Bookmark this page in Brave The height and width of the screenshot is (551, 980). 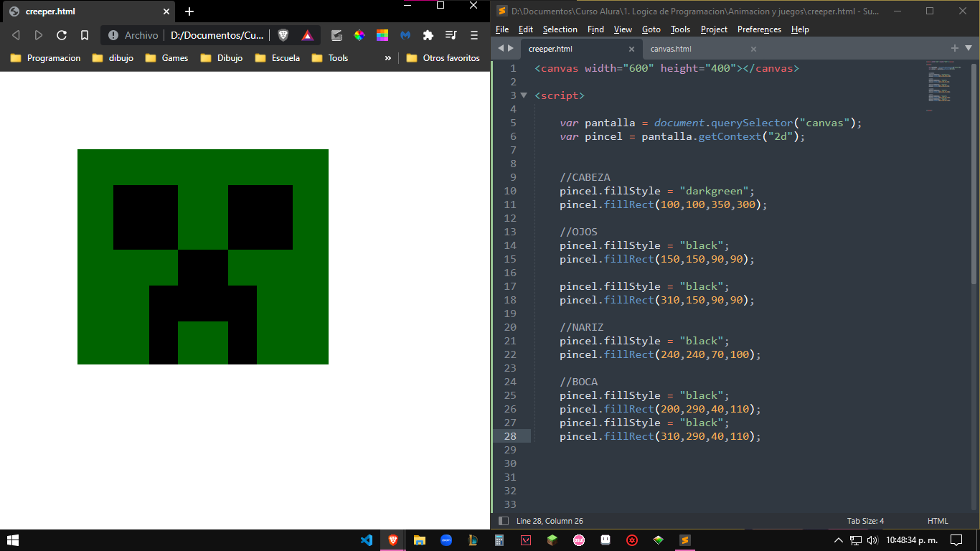tap(85, 35)
